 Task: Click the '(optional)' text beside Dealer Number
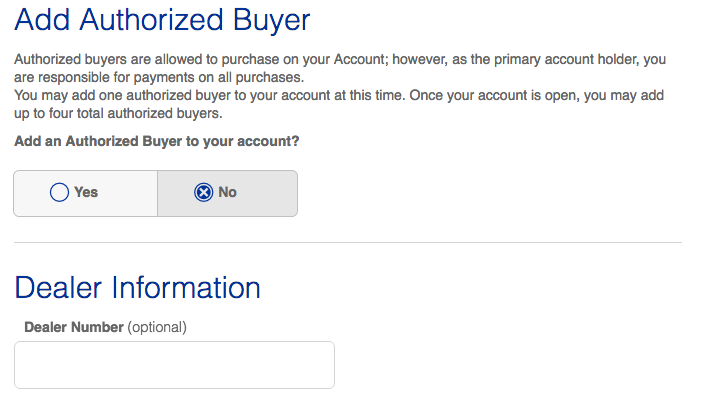(x=157, y=327)
